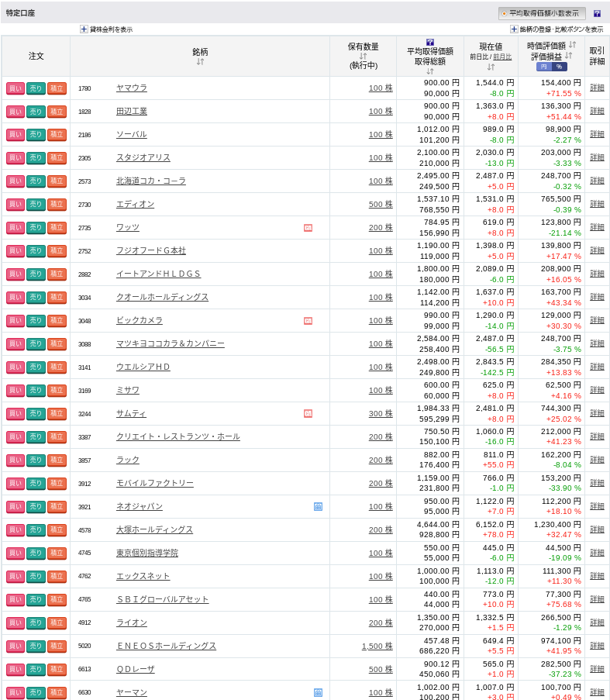Sort by 取得総額 using the sort arrows

click(x=429, y=71)
